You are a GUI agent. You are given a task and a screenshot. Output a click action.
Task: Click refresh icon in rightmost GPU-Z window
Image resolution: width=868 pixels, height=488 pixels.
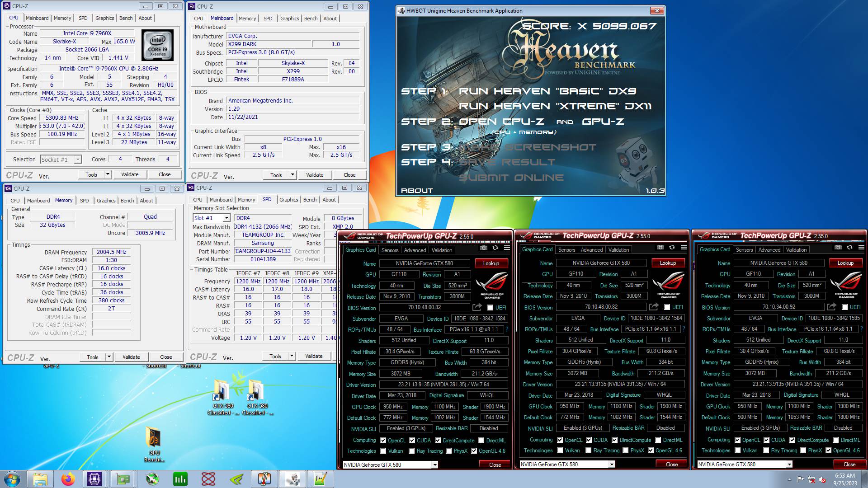(849, 247)
